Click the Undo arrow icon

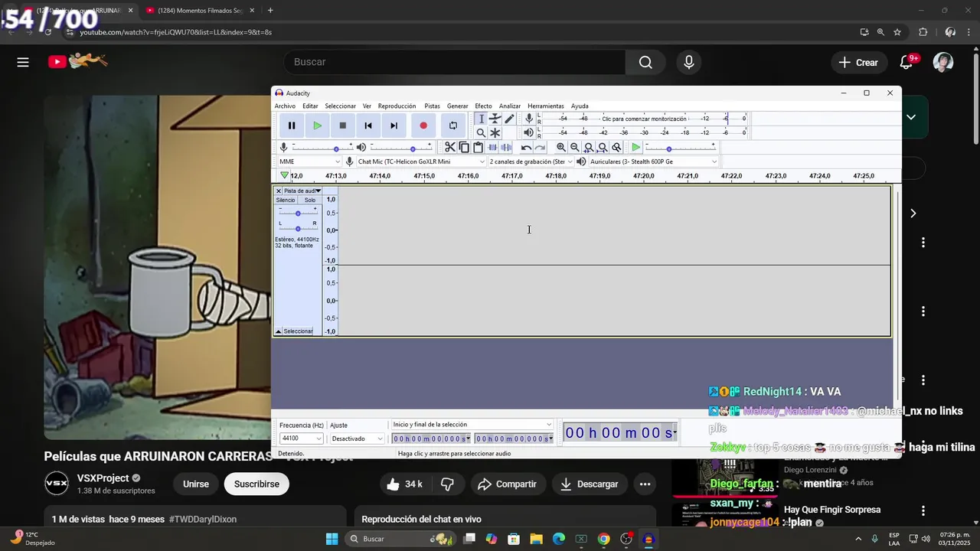pyautogui.click(x=526, y=147)
